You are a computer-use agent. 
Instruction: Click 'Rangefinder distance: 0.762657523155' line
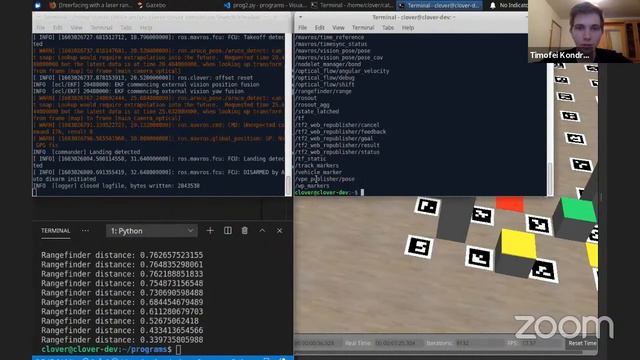pyautogui.click(x=122, y=255)
